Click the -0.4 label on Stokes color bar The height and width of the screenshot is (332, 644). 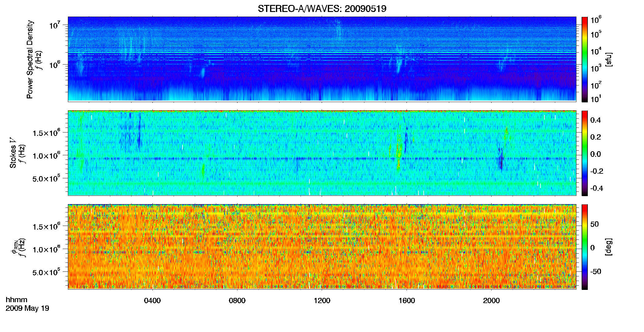click(597, 188)
